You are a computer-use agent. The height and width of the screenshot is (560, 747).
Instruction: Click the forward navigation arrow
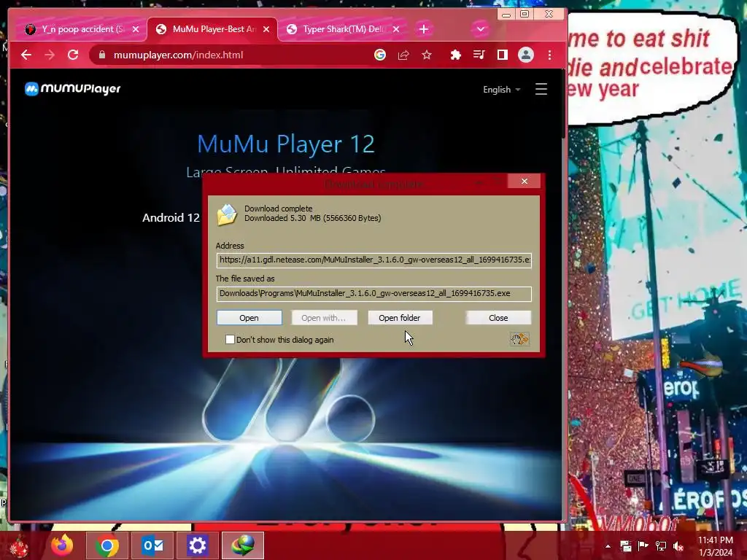50,55
